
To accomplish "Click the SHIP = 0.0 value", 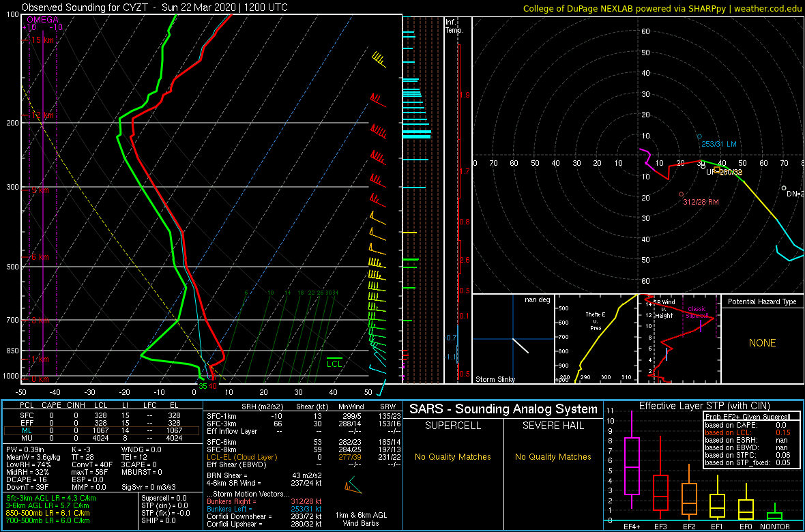I will click(x=158, y=520).
